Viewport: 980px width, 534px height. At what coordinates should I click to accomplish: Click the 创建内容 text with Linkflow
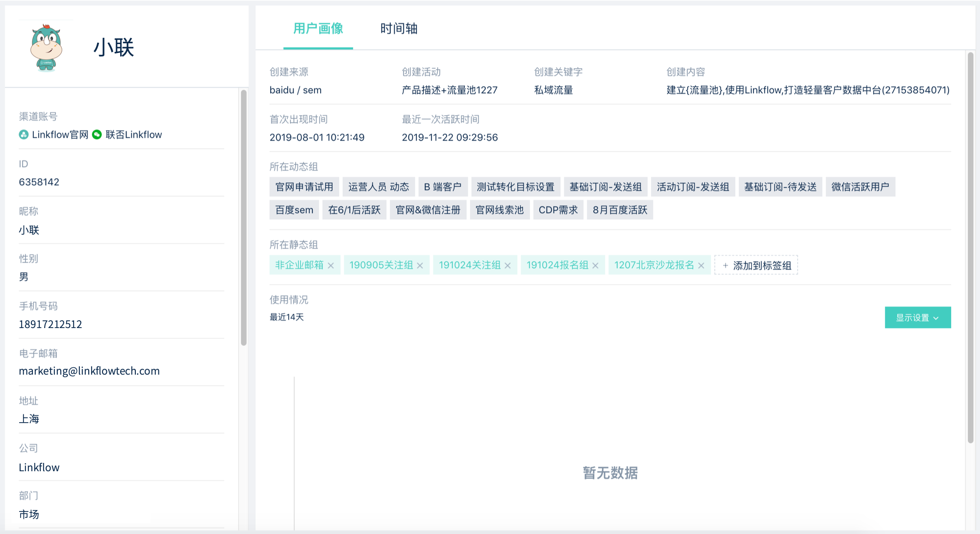[808, 90]
